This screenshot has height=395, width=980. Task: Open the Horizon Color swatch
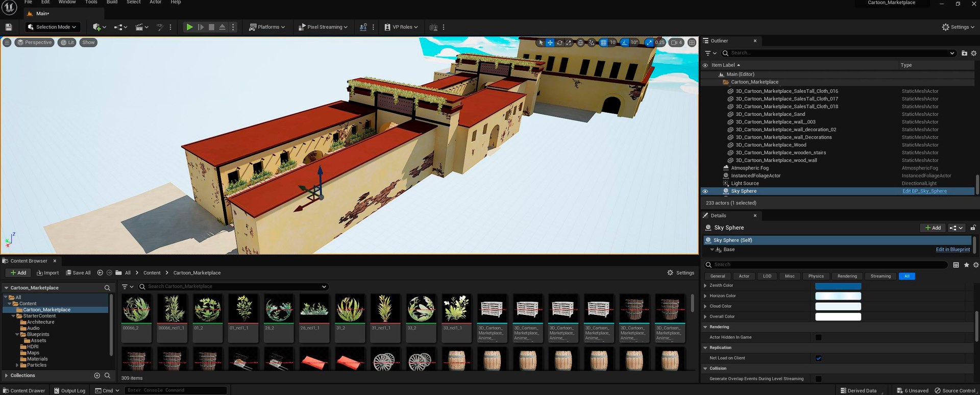tap(838, 296)
